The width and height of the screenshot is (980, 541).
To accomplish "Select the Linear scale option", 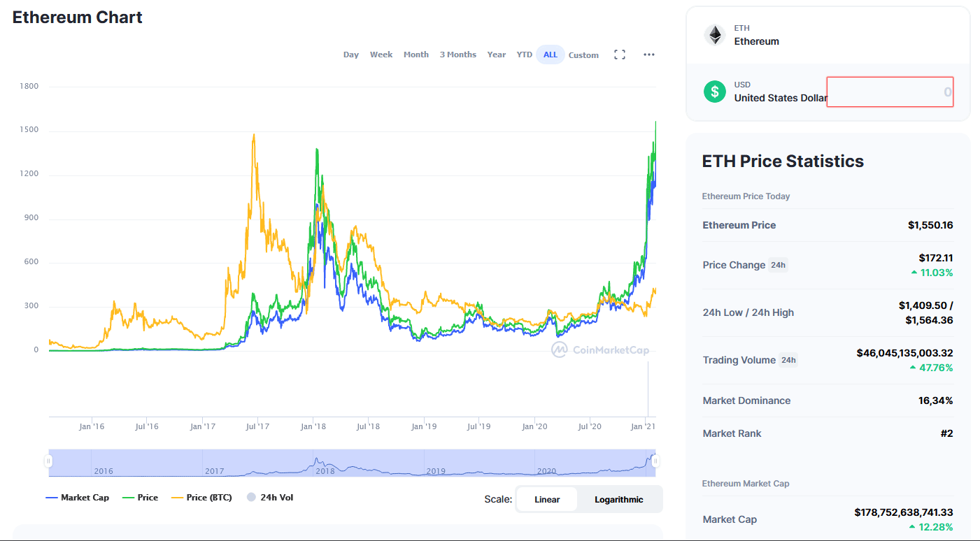I will (x=547, y=500).
